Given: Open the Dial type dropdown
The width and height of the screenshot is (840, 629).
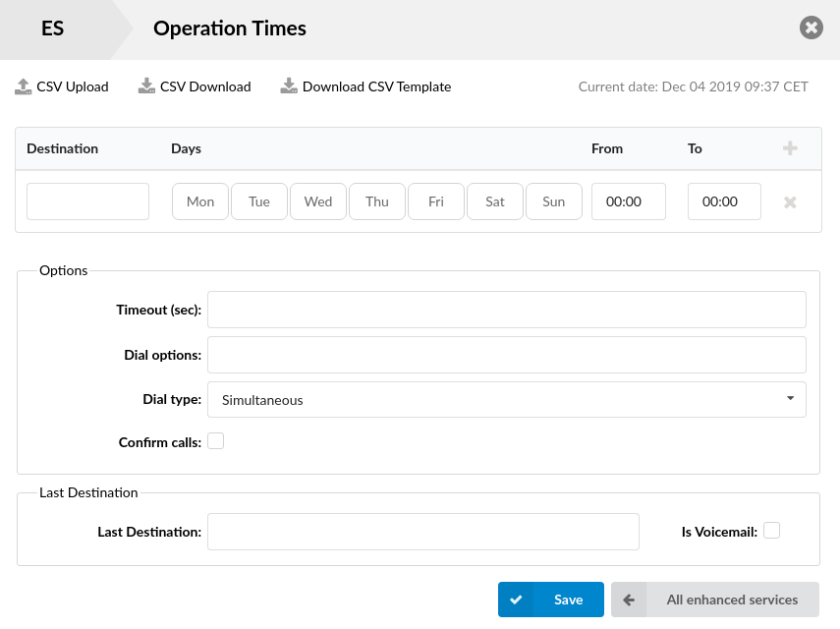Looking at the screenshot, I should (506, 399).
